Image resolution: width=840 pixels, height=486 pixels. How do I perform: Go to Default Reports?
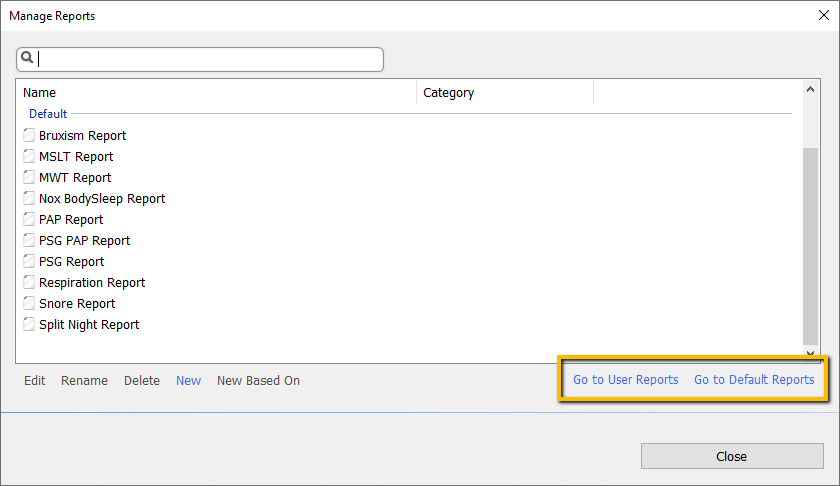click(x=754, y=379)
